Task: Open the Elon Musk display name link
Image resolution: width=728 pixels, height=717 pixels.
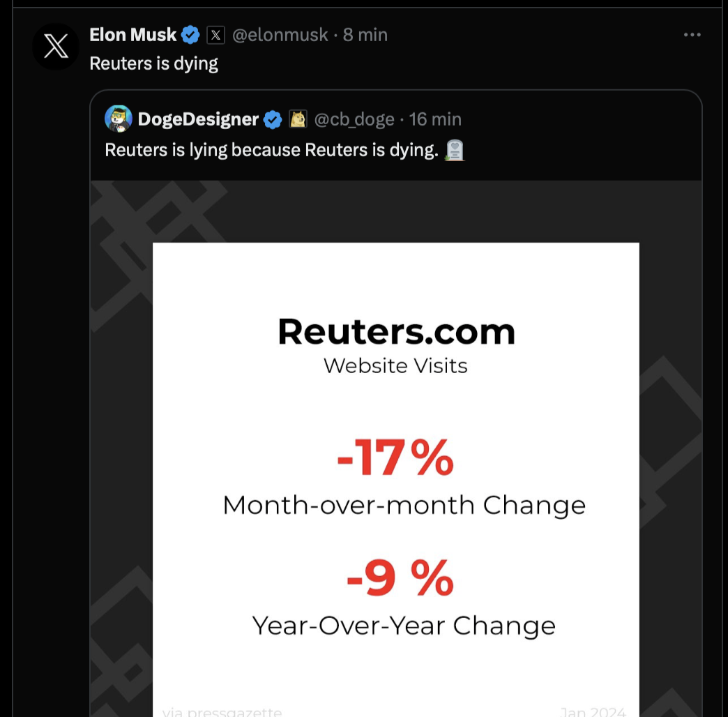Action: click(132, 35)
